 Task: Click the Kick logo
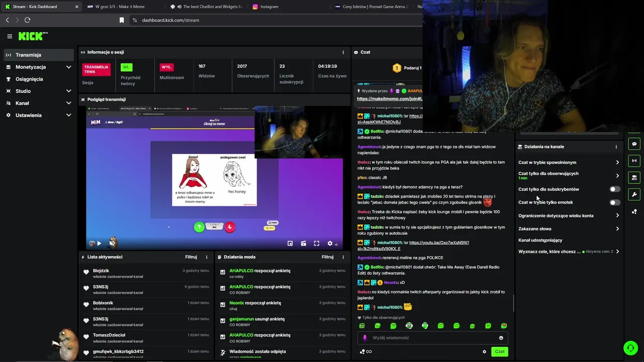click(33, 36)
